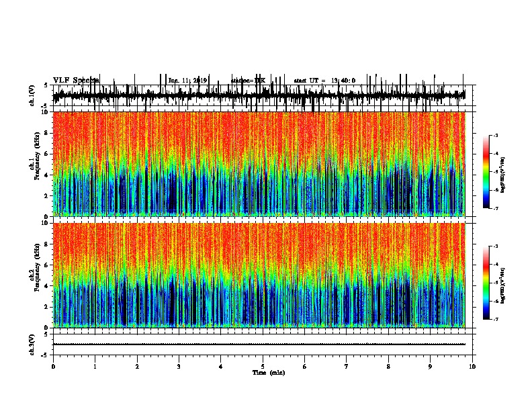532x411 pixels.
Task: Click the "-3" label on ch.2 color bar
Action: click(496, 246)
